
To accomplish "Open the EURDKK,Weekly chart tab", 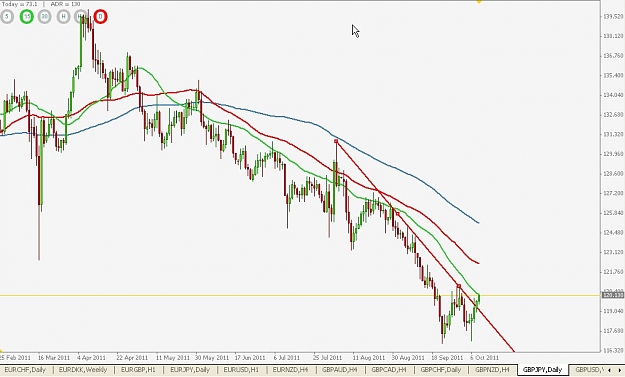I will pyautogui.click(x=83, y=370).
